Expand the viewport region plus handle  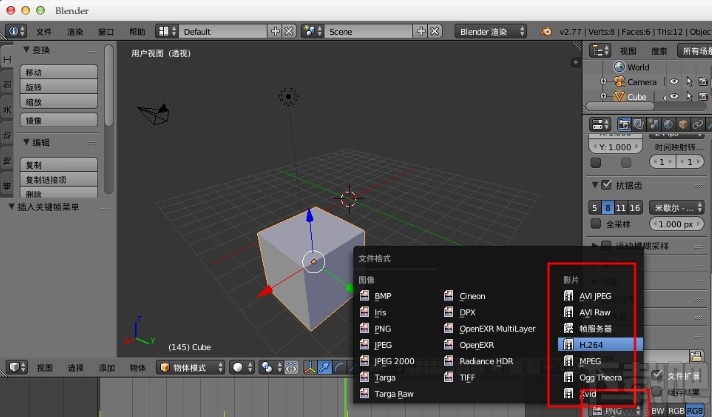click(575, 62)
